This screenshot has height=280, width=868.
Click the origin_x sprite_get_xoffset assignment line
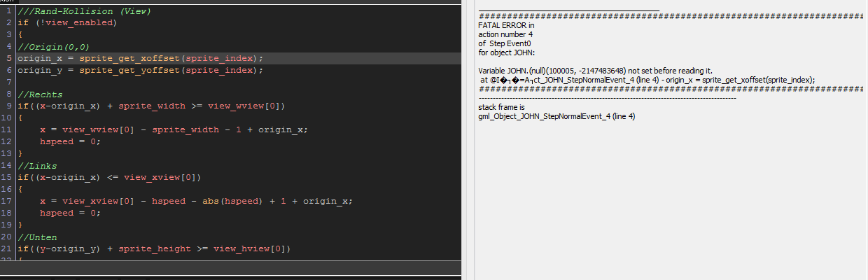pyautogui.click(x=140, y=58)
